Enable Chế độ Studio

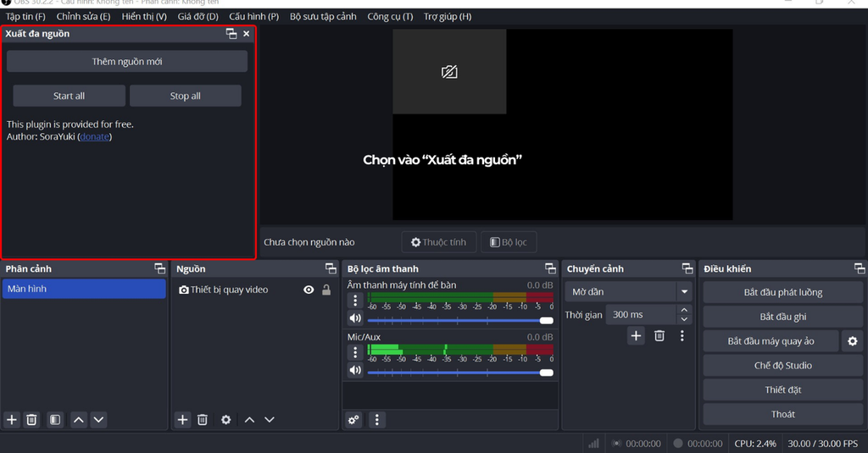[782, 366]
